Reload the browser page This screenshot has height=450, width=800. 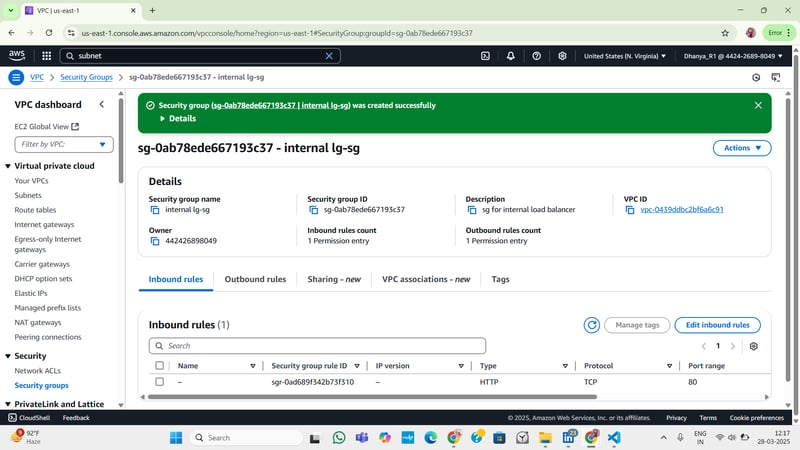pos(49,33)
